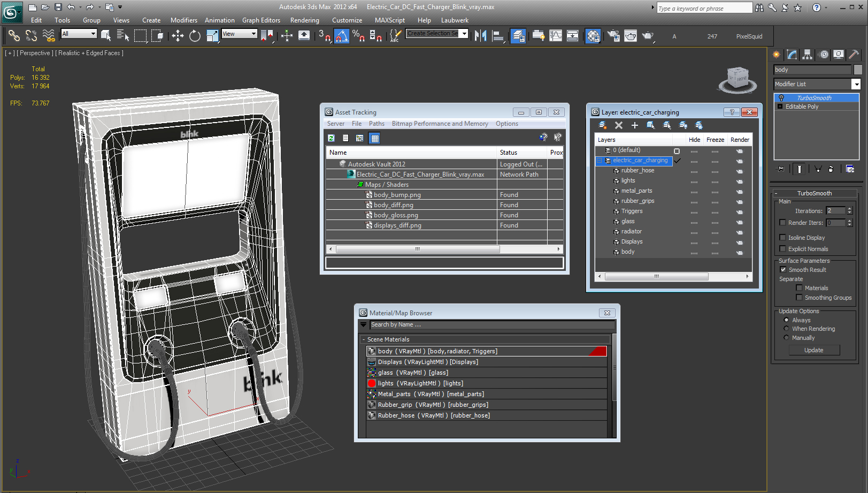This screenshot has width=868, height=493.
Task: Select Always update option
Action: click(786, 320)
